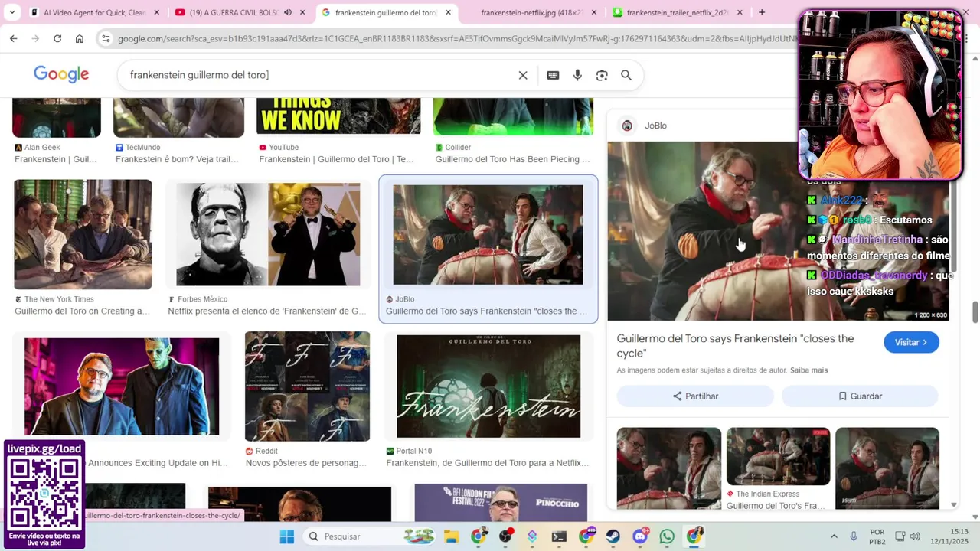Open the tab search dropdown arrow
980x551 pixels.
tap(11, 12)
